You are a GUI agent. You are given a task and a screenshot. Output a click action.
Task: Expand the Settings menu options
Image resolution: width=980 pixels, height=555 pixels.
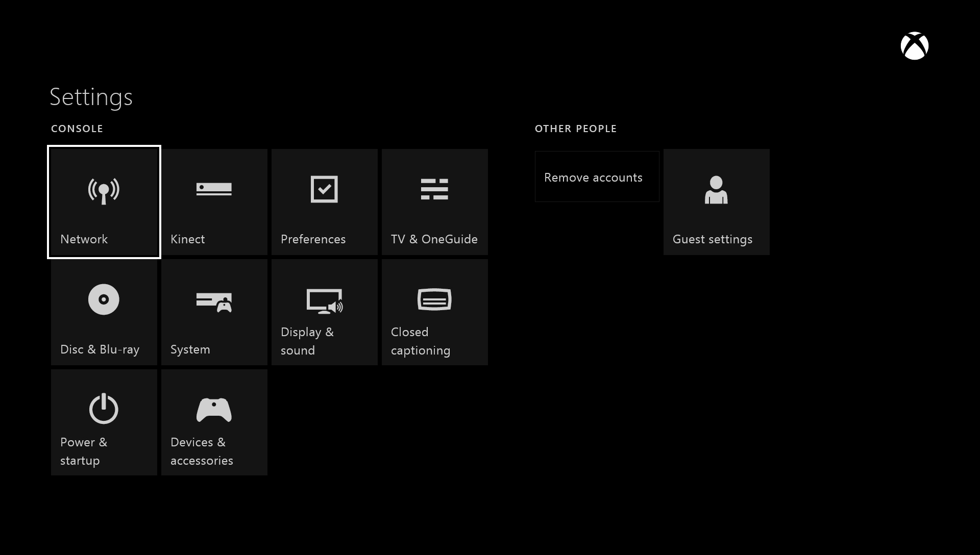[x=91, y=96]
